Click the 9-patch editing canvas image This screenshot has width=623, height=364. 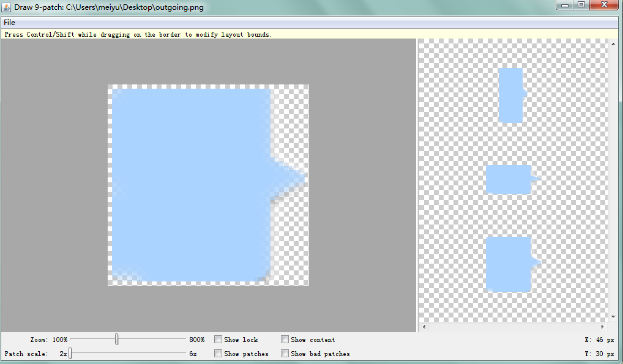(208, 185)
